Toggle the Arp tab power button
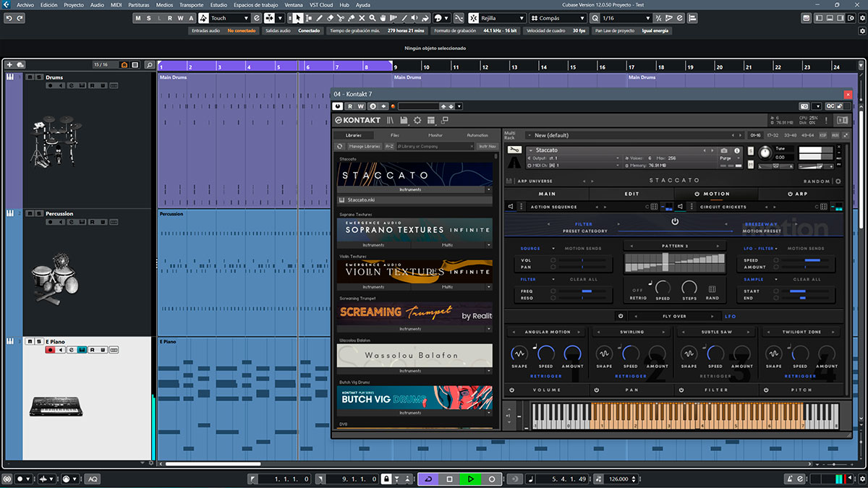Screen dimensions: 868x488 [790, 194]
